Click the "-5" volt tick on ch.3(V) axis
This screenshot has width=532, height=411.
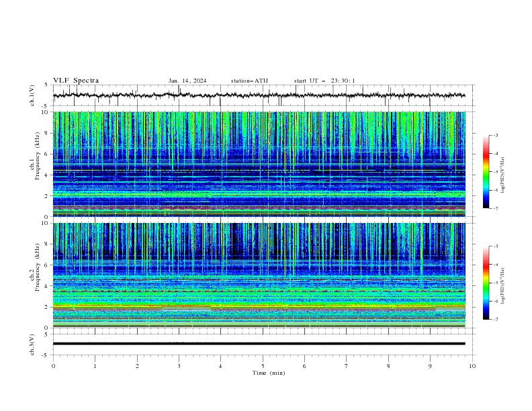click(x=46, y=355)
